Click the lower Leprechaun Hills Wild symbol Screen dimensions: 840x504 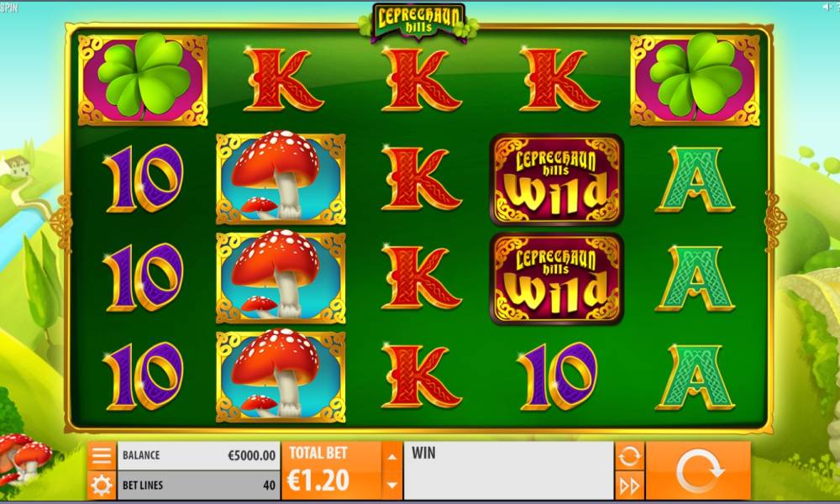(557, 279)
